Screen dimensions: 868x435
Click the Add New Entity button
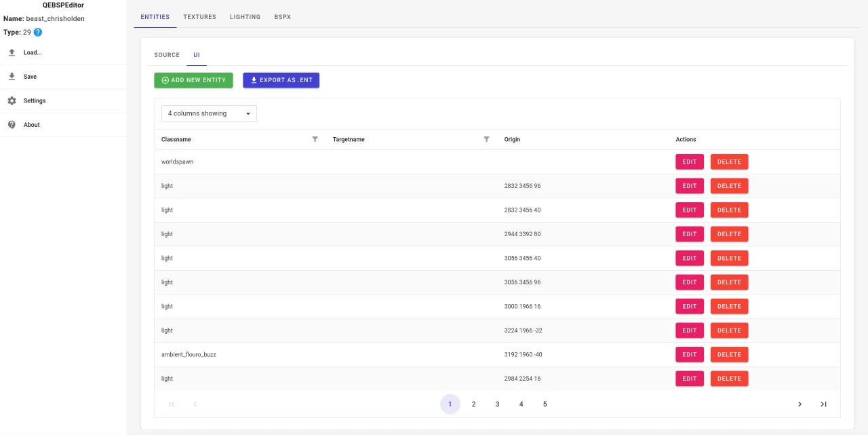(x=193, y=80)
